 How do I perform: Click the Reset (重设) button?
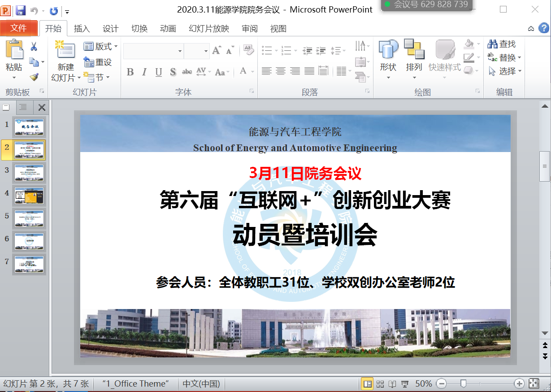point(98,62)
